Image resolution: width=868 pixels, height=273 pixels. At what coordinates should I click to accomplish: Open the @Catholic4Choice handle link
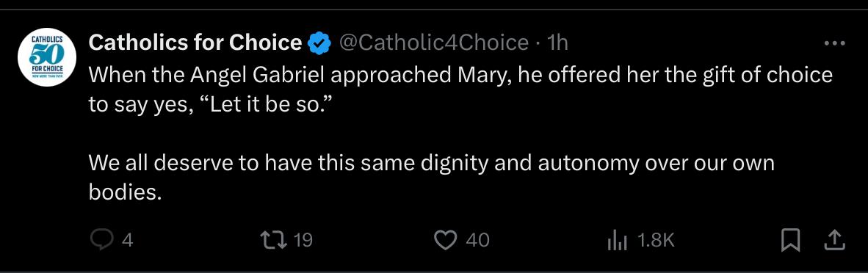pyautogui.click(x=433, y=43)
